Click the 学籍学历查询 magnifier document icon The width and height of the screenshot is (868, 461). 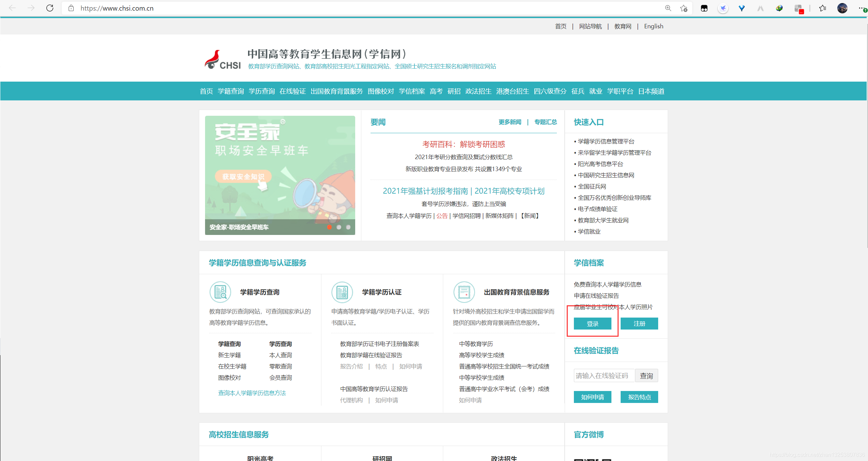220,292
